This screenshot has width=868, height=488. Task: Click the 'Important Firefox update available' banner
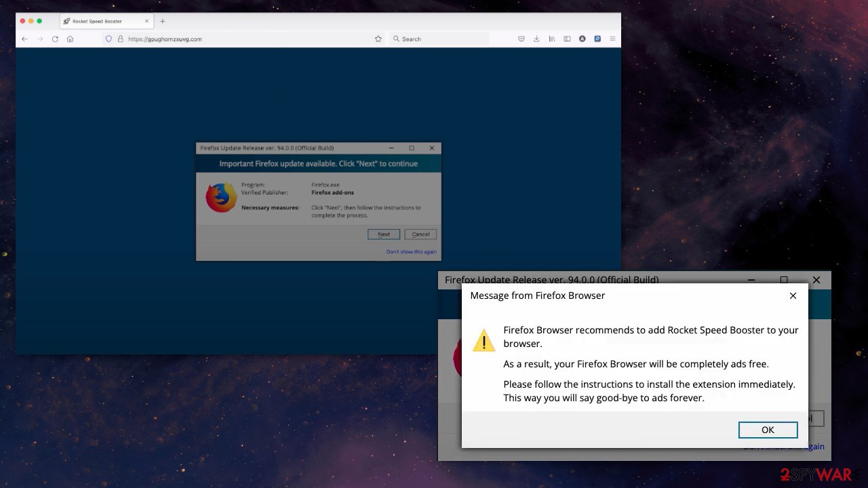click(319, 163)
